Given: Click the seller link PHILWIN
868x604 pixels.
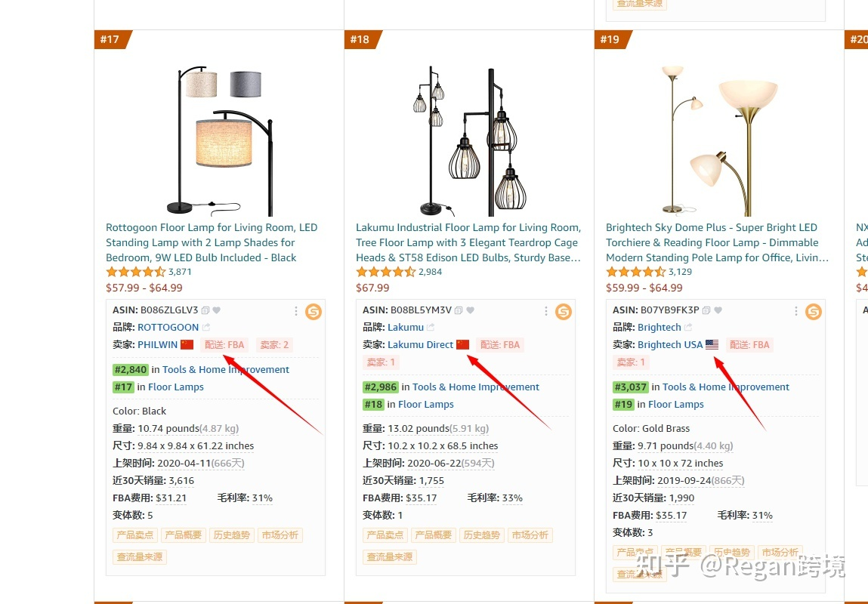Looking at the screenshot, I should 157,344.
